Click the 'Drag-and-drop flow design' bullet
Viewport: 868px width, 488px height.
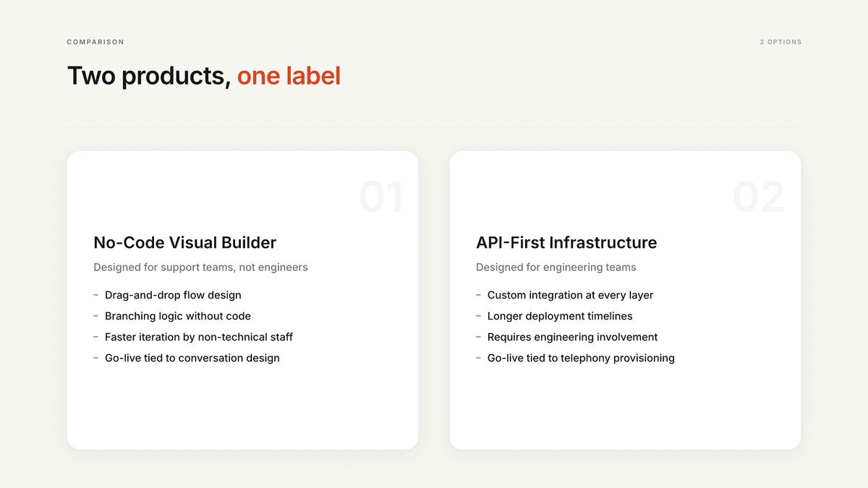173,295
